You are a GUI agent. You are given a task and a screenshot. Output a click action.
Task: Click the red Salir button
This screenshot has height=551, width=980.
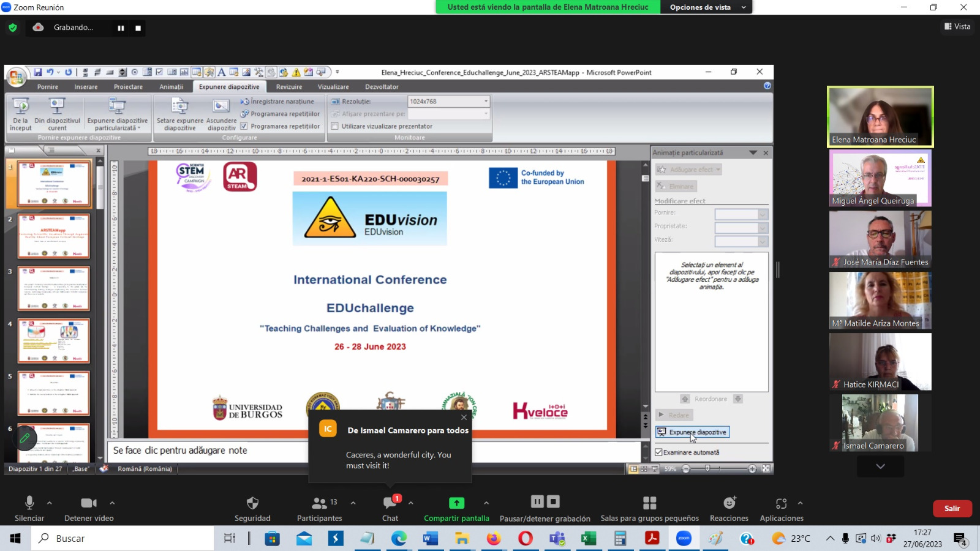point(952,509)
